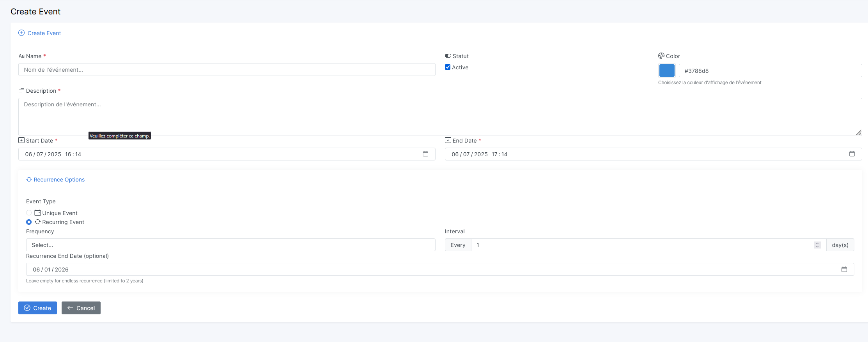Click the 'Recurrence End Date (optional)' label
The width and height of the screenshot is (868, 342).
click(x=67, y=256)
